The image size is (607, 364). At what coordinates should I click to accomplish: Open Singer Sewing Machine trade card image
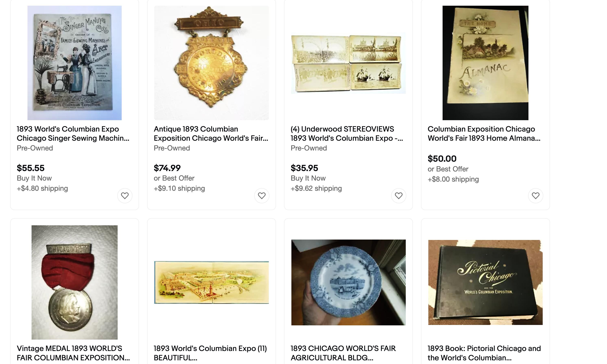(x=74, y=63)
